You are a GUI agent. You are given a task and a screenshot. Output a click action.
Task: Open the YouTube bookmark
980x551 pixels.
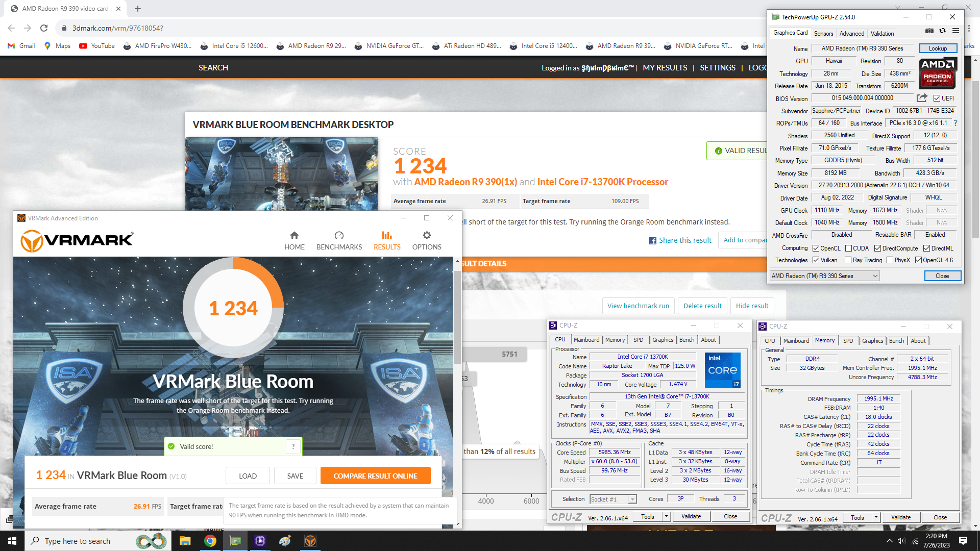97,46
